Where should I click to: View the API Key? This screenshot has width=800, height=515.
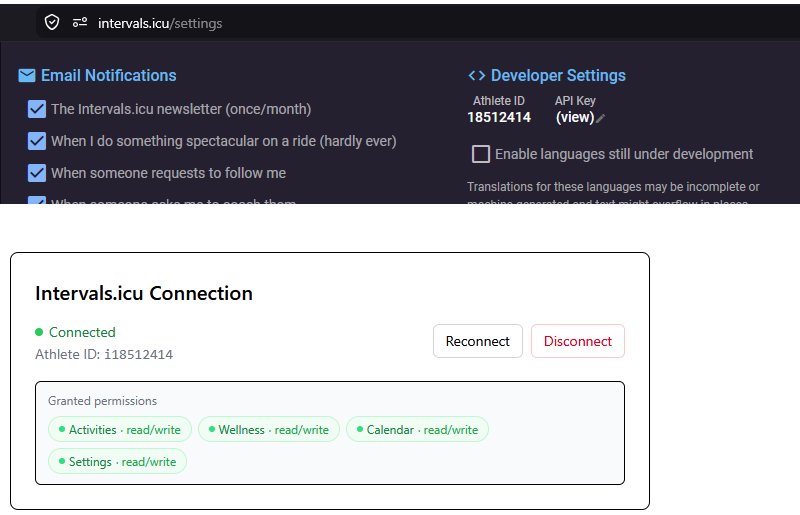pos(574,117)
